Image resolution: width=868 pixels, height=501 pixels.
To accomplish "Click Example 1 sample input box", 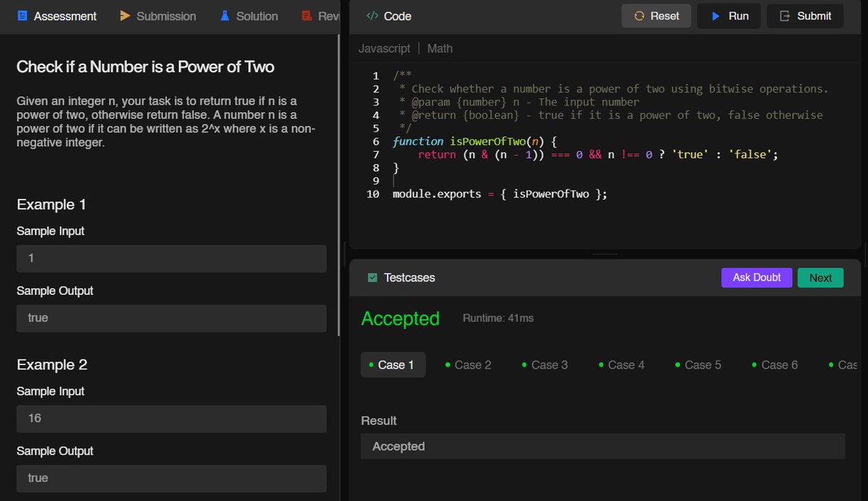I will coord(171,258).
